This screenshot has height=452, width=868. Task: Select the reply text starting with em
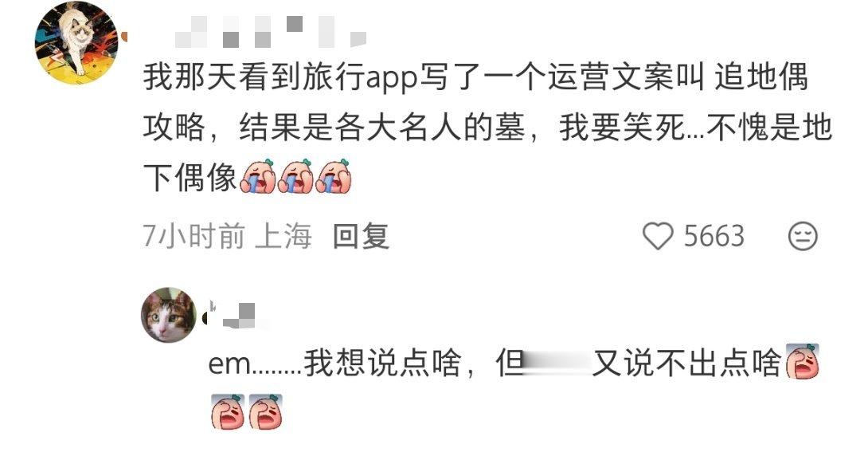click(x=514, y=387)
